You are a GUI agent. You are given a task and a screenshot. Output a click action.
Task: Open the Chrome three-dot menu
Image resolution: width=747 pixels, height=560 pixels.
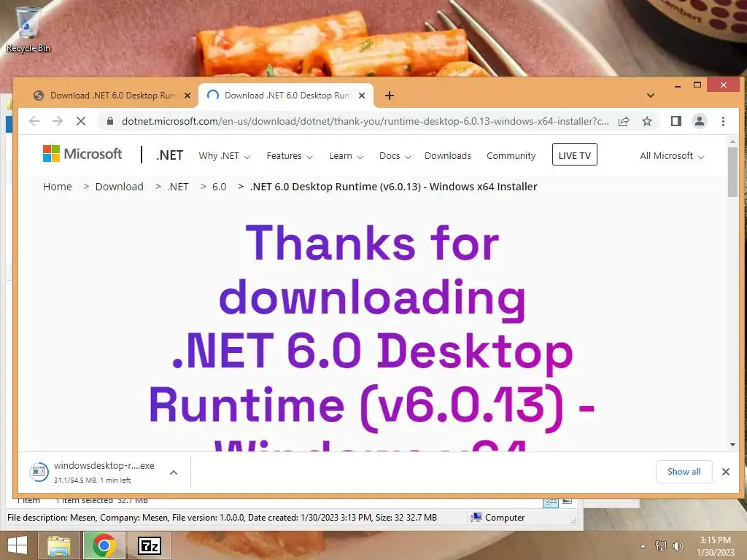pyautogui.click(x=723, y=121)
